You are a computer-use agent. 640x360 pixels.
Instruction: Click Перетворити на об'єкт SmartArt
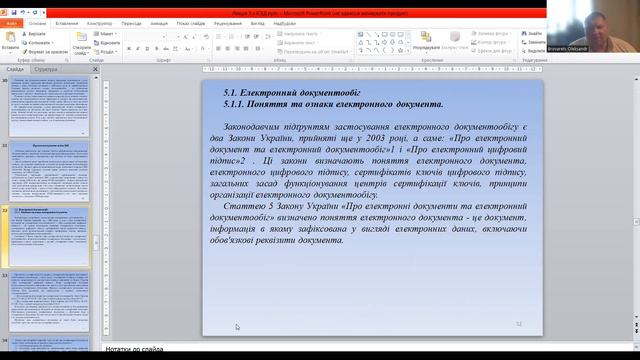click(x=314, y=52)
